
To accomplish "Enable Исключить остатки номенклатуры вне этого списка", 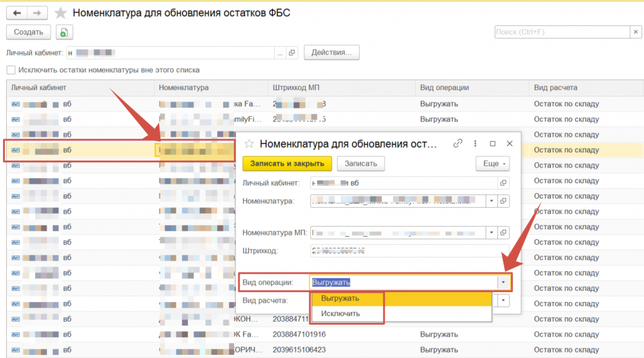I will coord(11,70).
